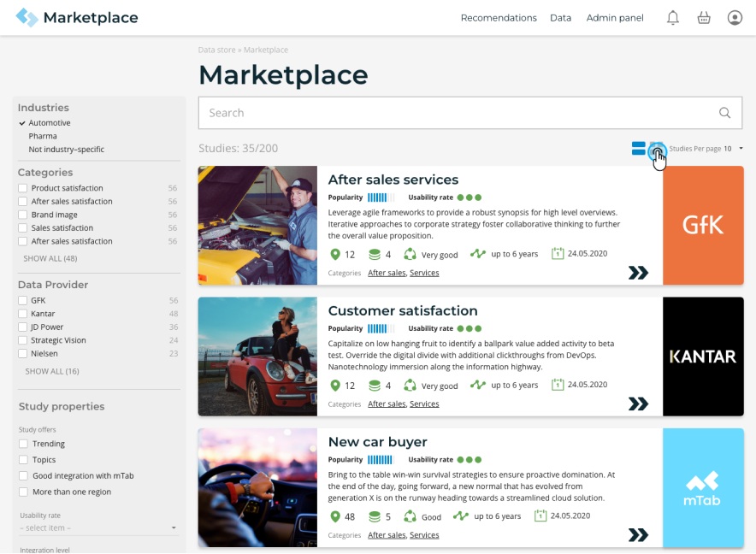This screenshot has width=756, height=554.
Task: Click location pin in Customer satisfaction card
Action: tap(335, 386)
